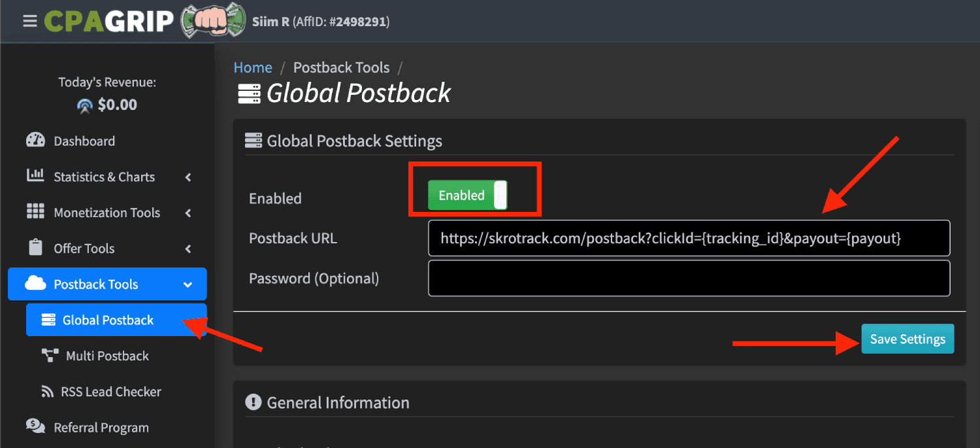Viewport: 980px width, 448px height.
Task: Click the Postback Tools breadcrumb
Action: (341, 67)
